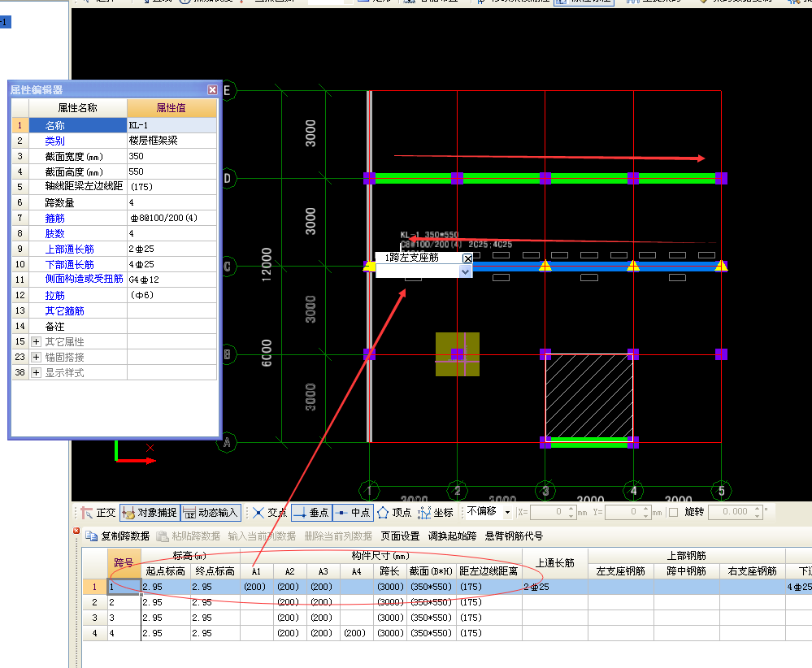The width and height of the screenshot is (812, 668).
Task: Click axis bubble E on left
Action: [228, 91]
